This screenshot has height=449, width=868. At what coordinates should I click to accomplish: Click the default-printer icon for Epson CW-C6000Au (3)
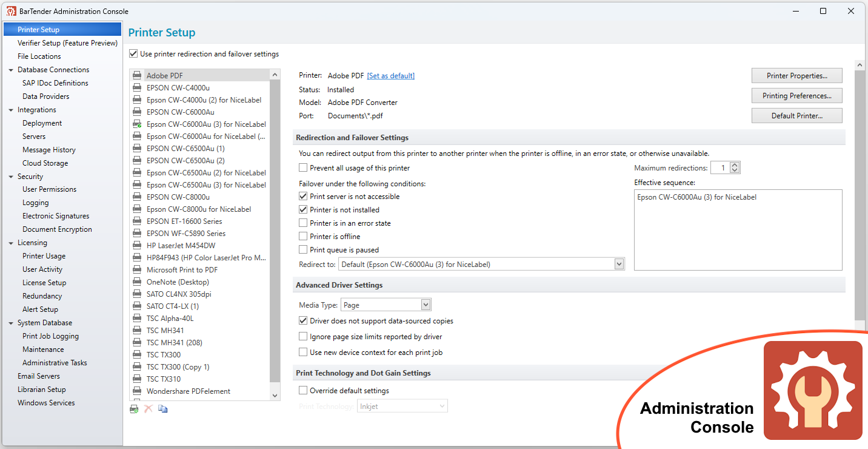point(137,124)
